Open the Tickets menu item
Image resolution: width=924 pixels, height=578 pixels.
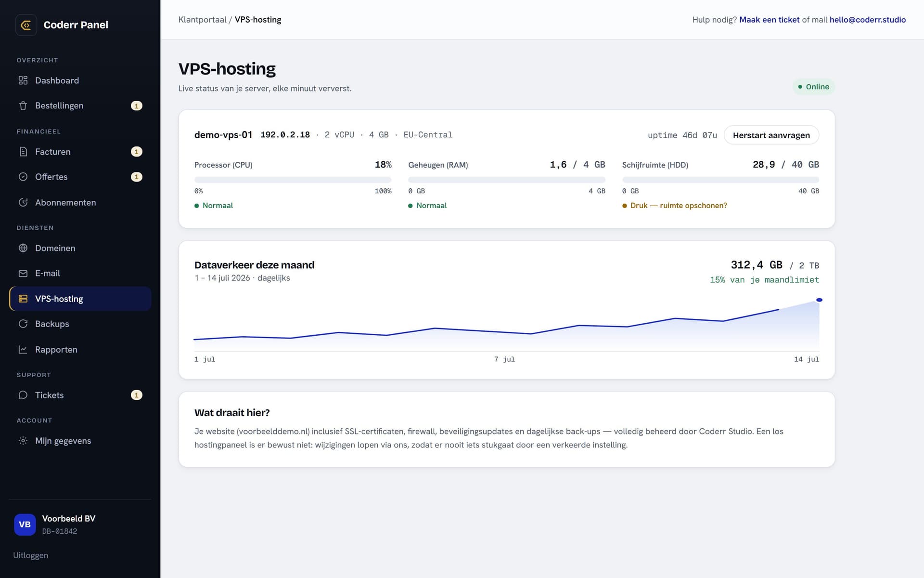click(x=80, y=395)
